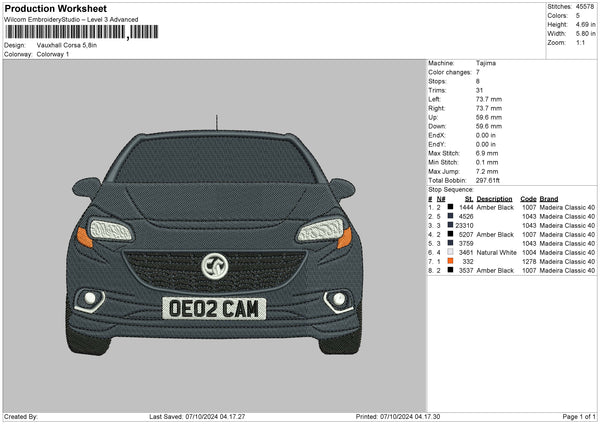This screenshot has width=600, height=424.
Task: Click the St. column header
Action: click(x=469, y=199)
